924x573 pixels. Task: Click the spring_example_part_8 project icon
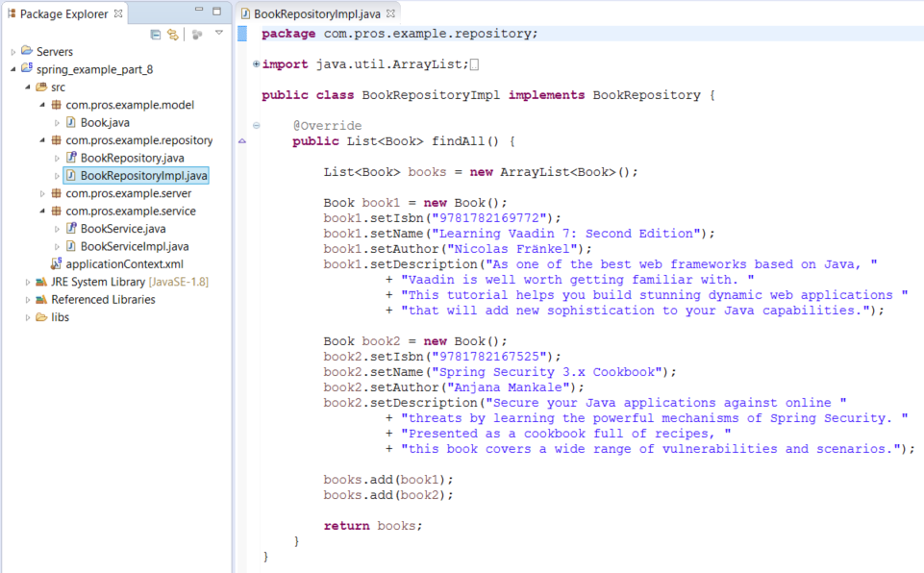pos(27,68)
